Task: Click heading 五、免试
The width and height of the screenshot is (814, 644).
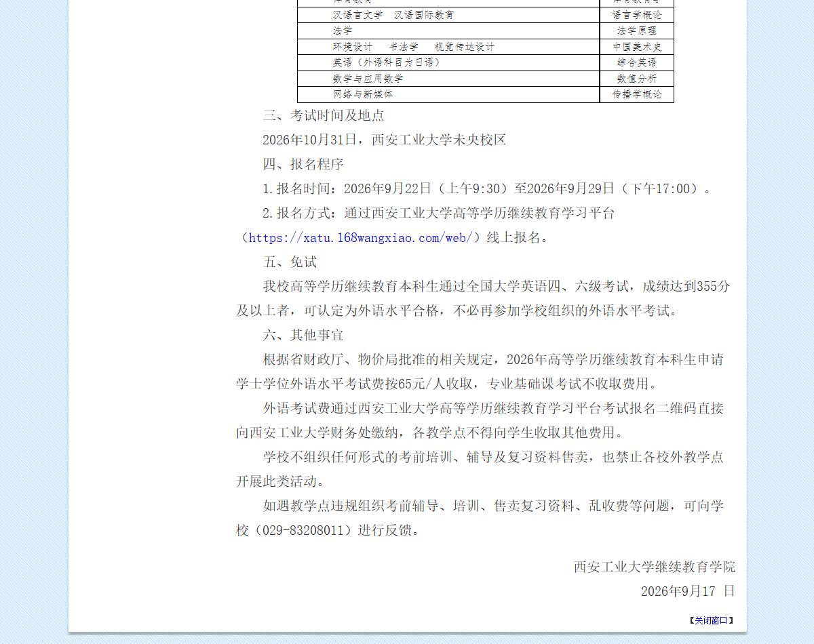Action: point(290,262)
